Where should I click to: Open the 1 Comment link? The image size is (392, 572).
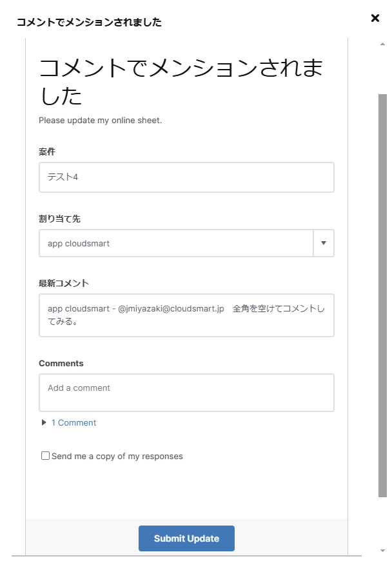tap(73, 422)
